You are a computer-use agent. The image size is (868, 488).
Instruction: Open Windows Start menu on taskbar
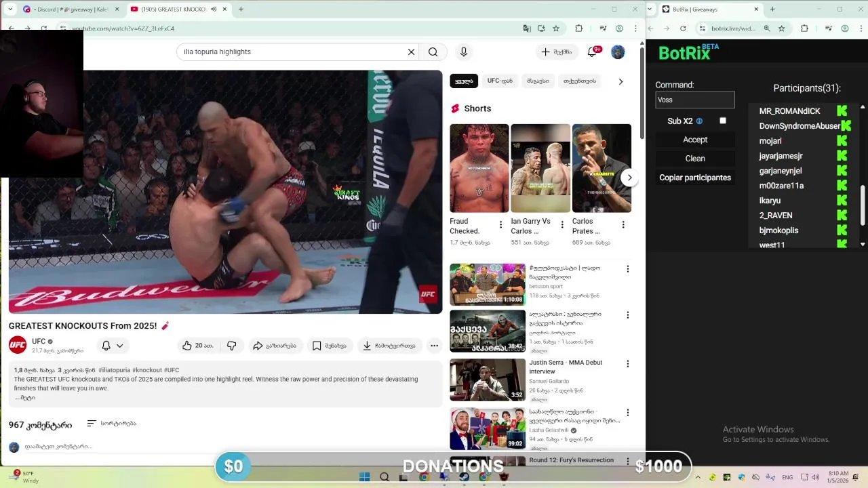[364, 477]
